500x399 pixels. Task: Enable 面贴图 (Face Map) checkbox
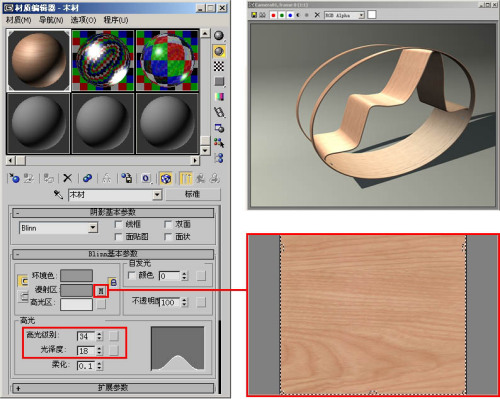point(118,237)
